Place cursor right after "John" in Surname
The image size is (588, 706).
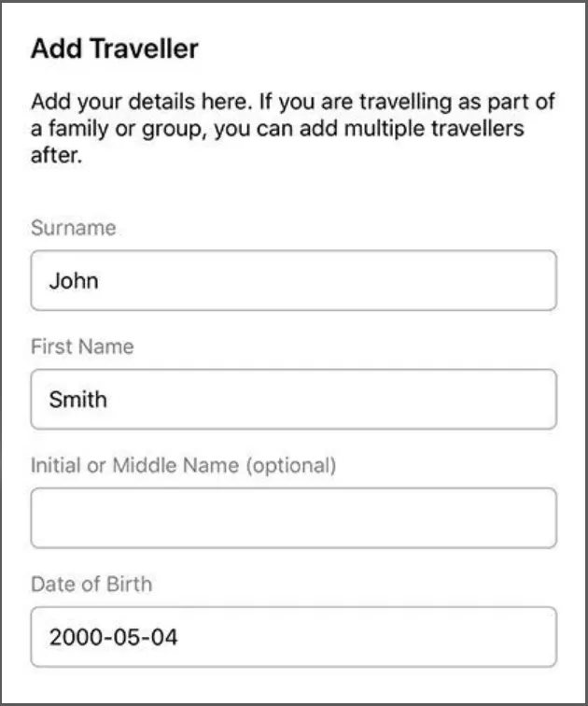click(101, 280)
